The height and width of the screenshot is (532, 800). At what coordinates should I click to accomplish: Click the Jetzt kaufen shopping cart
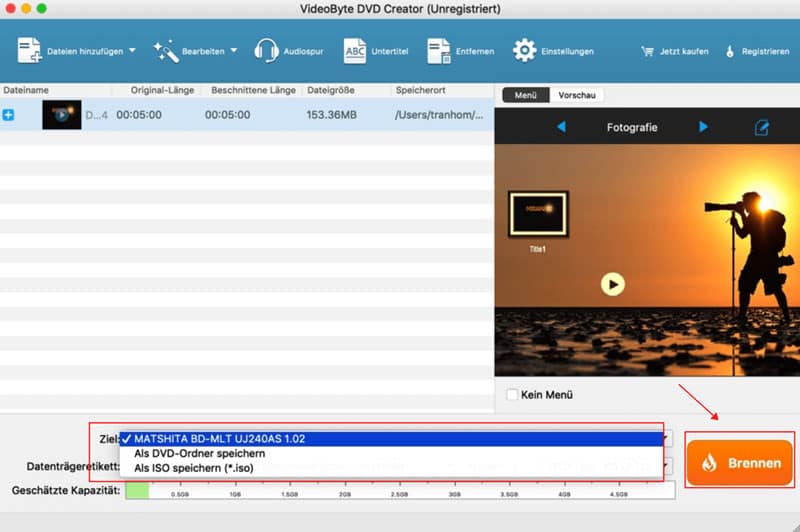(x=647, y=51)
